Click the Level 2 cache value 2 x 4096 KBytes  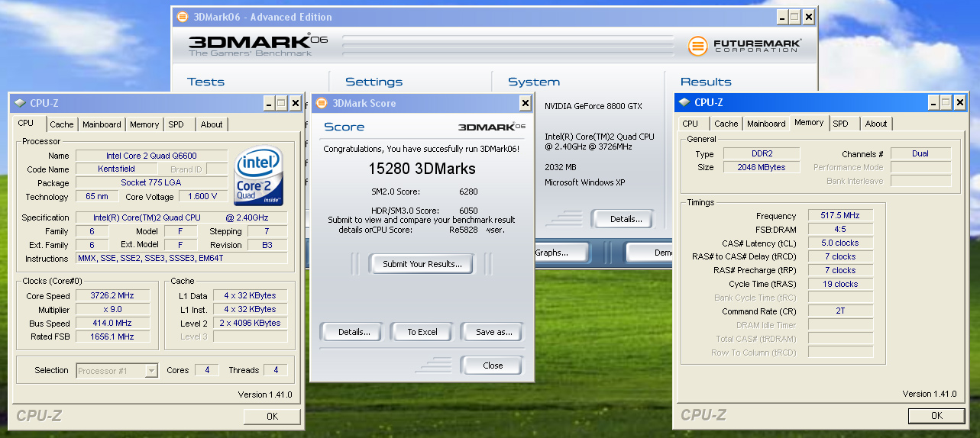pos(251,324)
